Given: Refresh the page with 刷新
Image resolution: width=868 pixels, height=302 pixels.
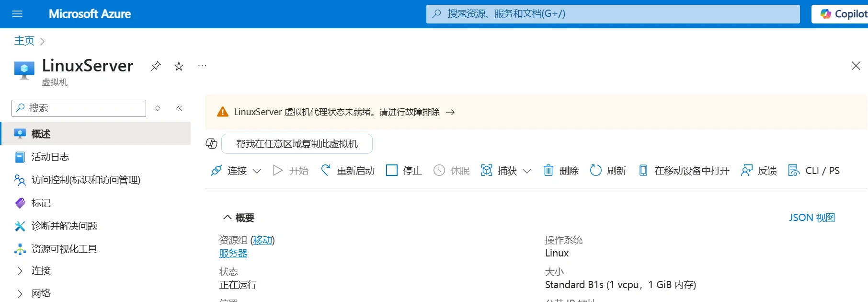Looking at the screenshot, I should click(x=608, y=171).
